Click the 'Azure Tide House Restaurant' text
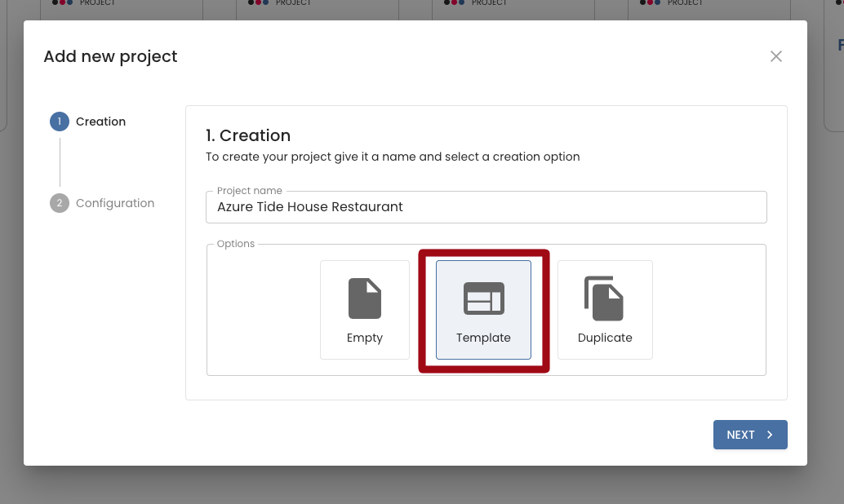The width and height of the screenshot is (844, 504). click(310, 207)
